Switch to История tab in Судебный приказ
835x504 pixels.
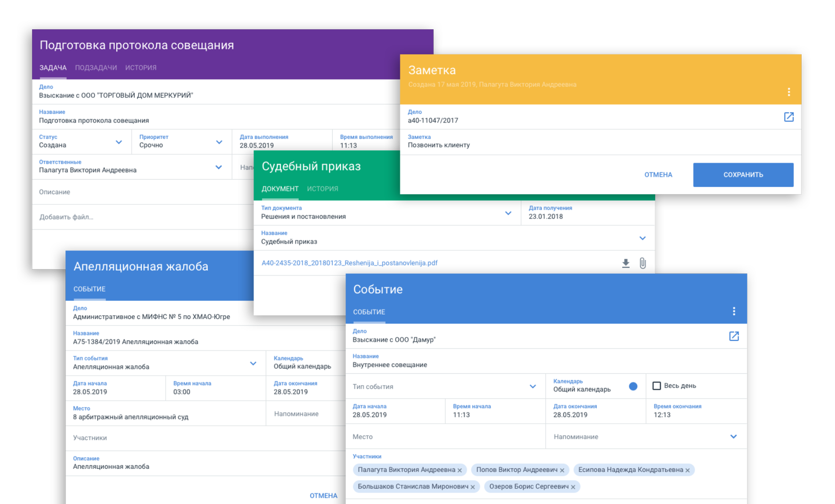(x=322, y=189)
